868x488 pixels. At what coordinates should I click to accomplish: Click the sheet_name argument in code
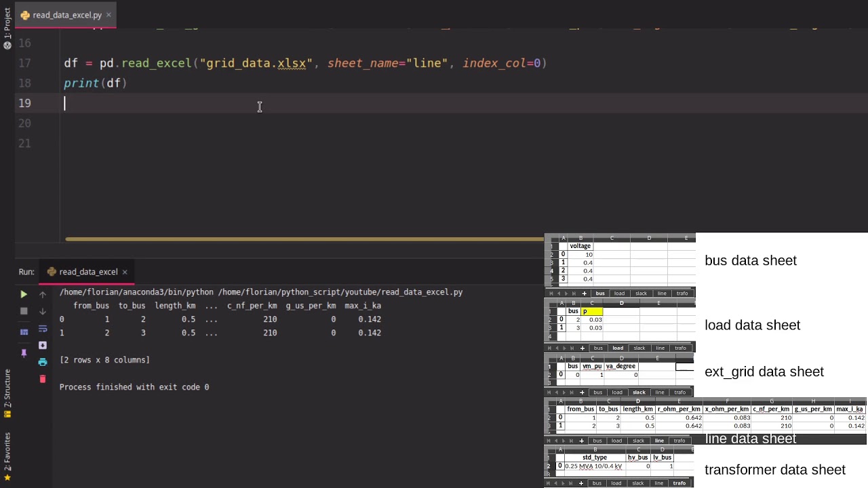(x=387, y=63)
